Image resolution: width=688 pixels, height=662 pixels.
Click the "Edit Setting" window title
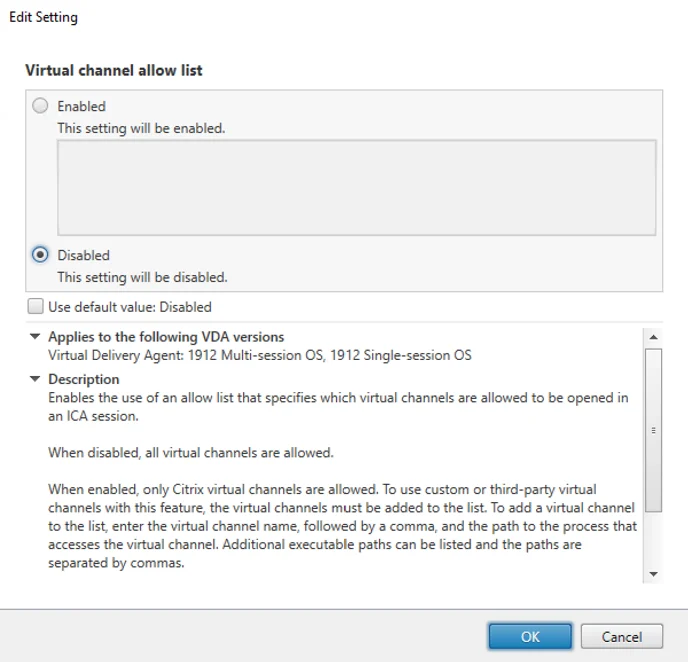(x=43, y=17)
